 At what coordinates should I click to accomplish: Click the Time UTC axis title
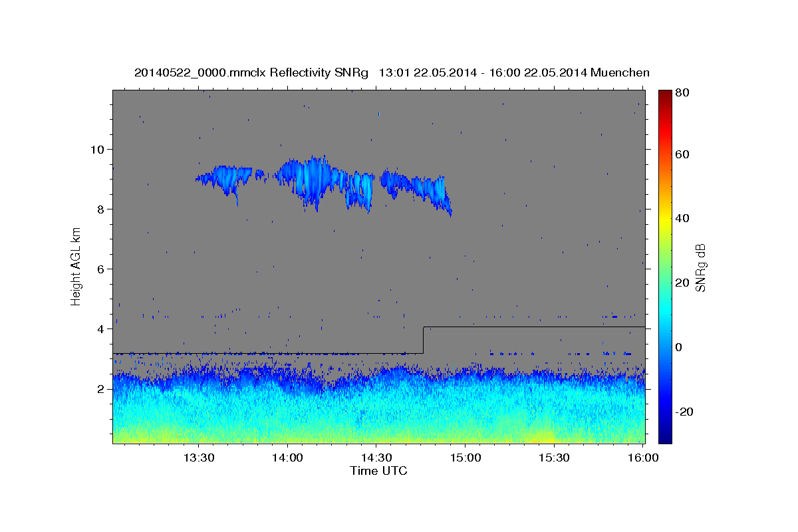click(378, 471)
